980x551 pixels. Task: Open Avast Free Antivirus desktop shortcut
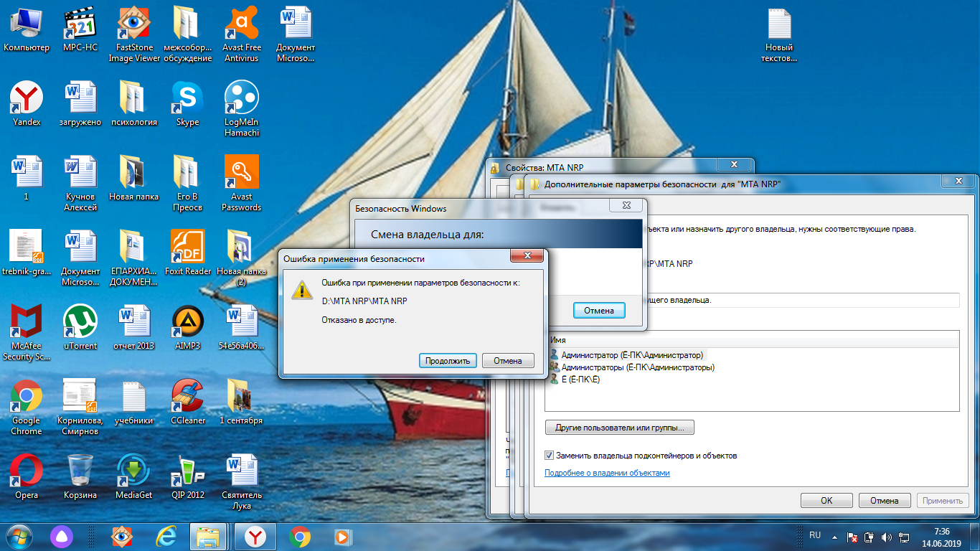point(242,34)
